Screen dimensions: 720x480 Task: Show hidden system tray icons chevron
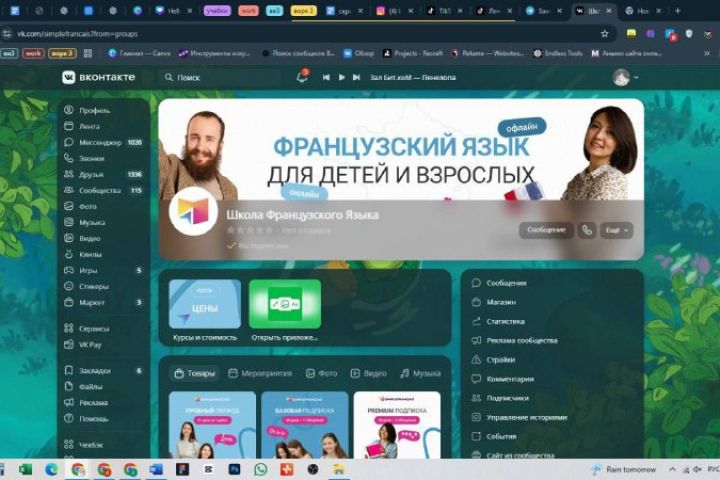(x=672, y=469)
